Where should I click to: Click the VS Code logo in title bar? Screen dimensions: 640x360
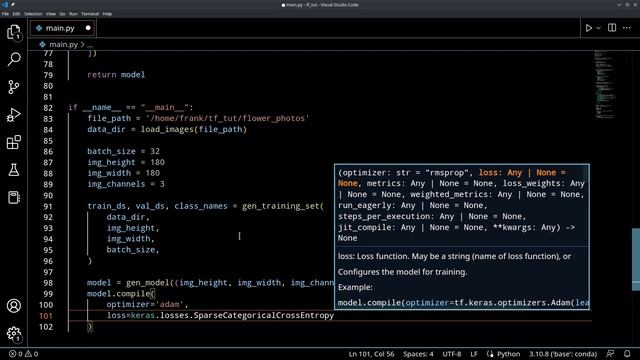pyautogui.click(x=4, y=4)
